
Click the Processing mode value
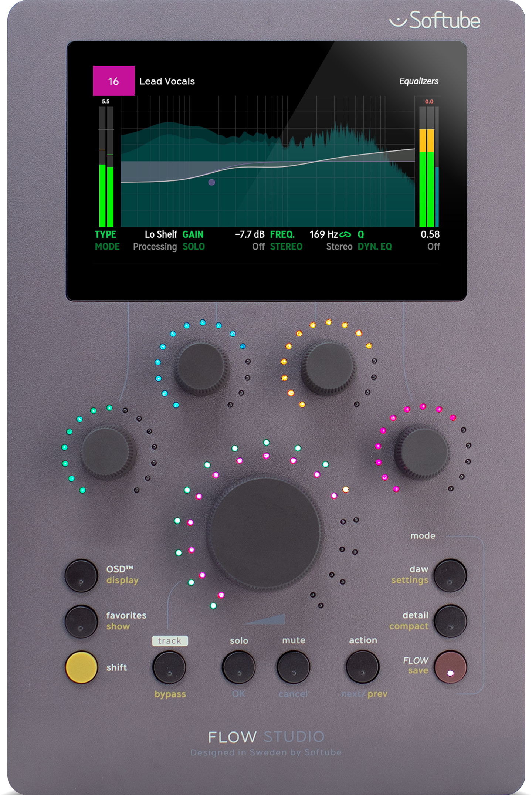pos(155,247)
